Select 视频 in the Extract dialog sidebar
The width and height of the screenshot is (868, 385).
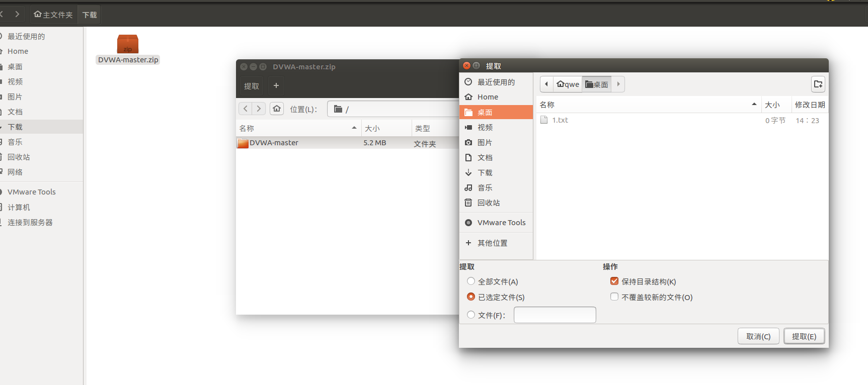coord(496,127)
